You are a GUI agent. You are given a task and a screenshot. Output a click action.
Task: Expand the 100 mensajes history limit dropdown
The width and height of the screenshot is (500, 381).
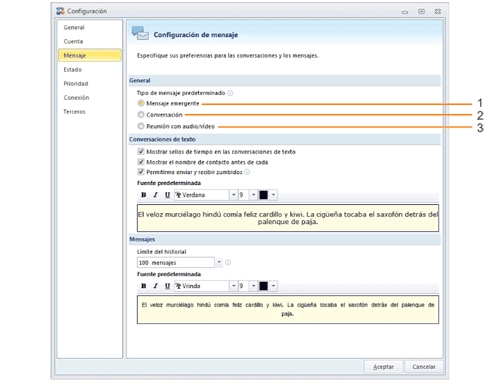(x=219, y=262)
